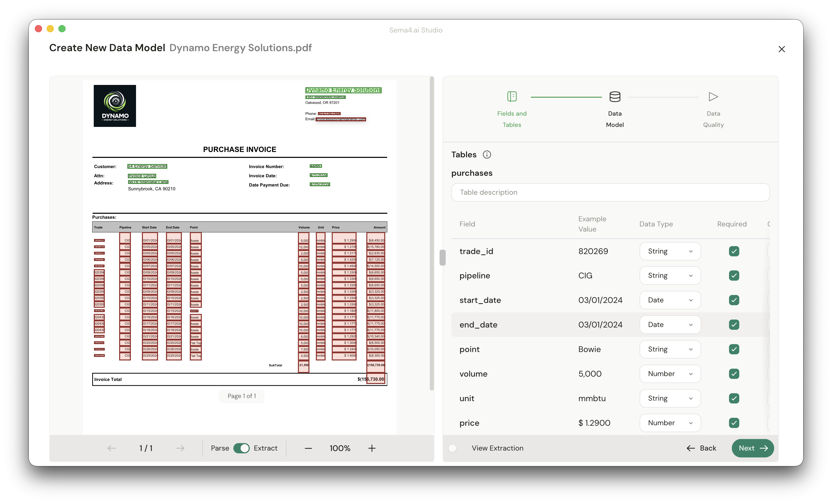Open the Data Type dropdown for pipeline
Screen dimensions: 832x504
click(670, 275)
